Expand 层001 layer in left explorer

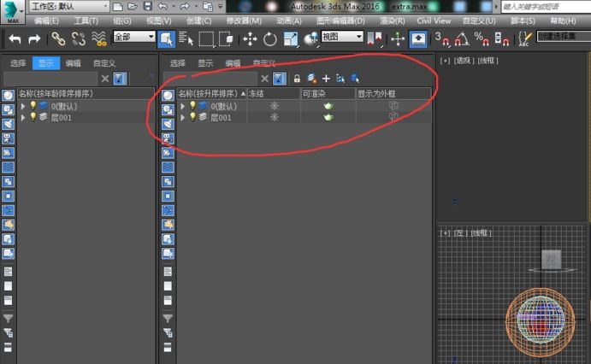coord(23,118)
